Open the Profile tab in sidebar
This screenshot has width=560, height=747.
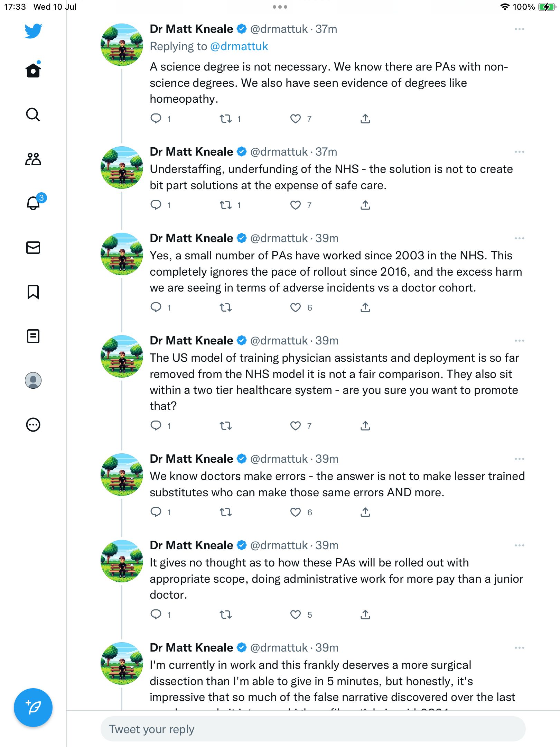click(x=33, y=380)
